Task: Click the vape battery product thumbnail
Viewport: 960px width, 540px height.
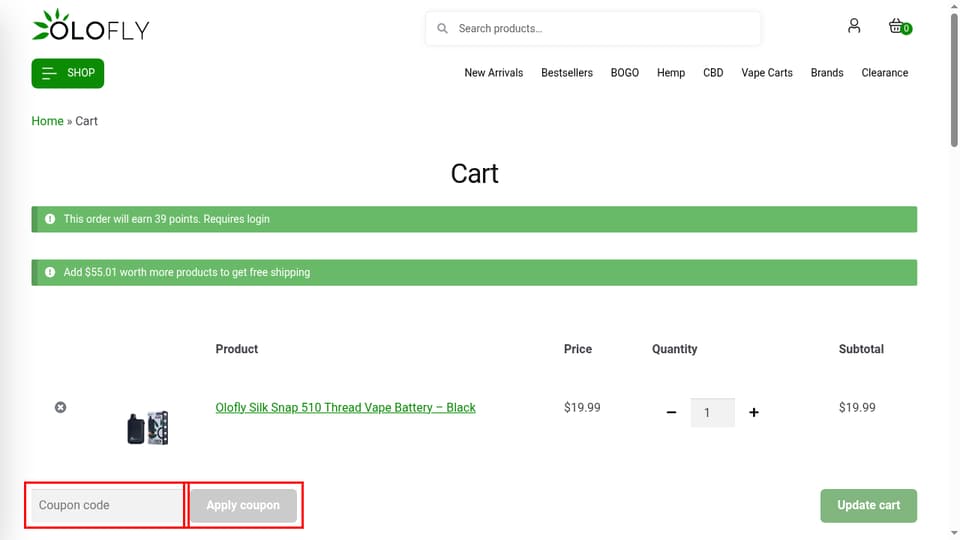Action: tap(148, 427)
